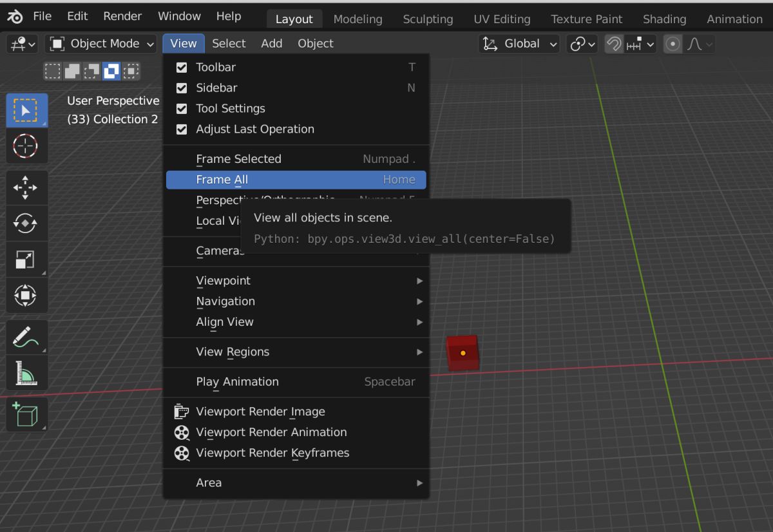Close the View menu header
Screen dimensions: 773x532
[x=184, y=44]
